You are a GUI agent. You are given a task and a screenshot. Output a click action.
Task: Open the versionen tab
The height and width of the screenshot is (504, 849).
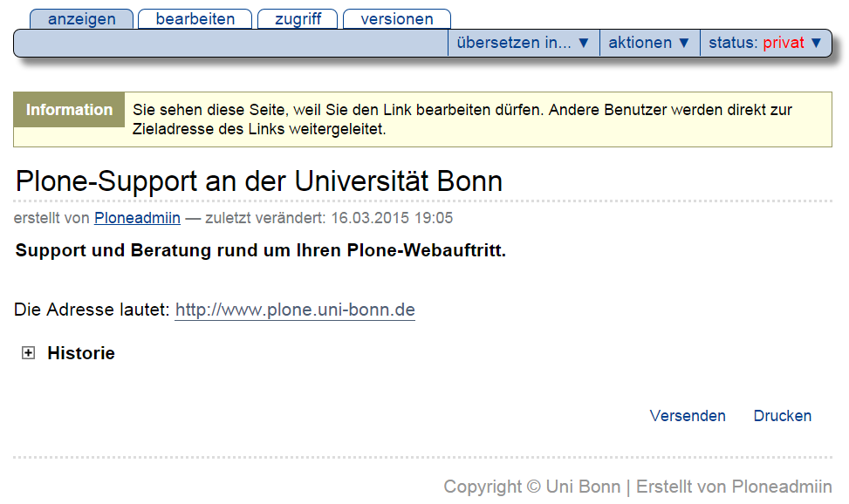pyautogui.click(x=397, y=19)
